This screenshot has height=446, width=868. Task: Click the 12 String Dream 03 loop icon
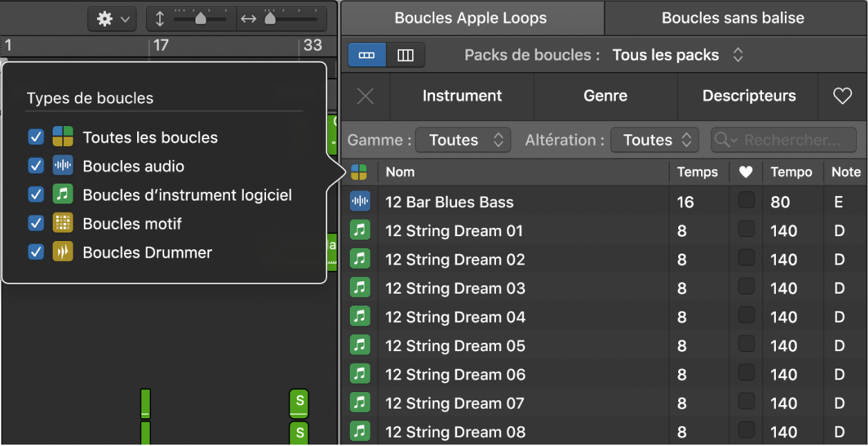click(x=360, y=288)
